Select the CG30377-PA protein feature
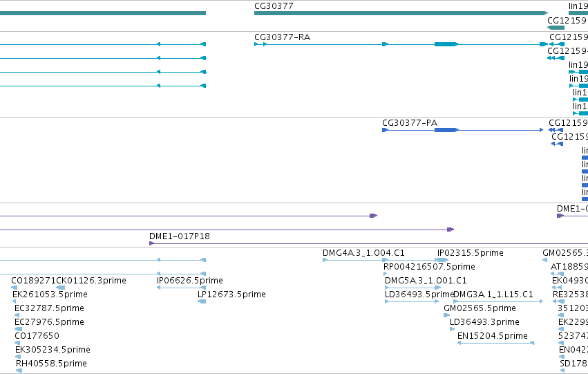 462,130
